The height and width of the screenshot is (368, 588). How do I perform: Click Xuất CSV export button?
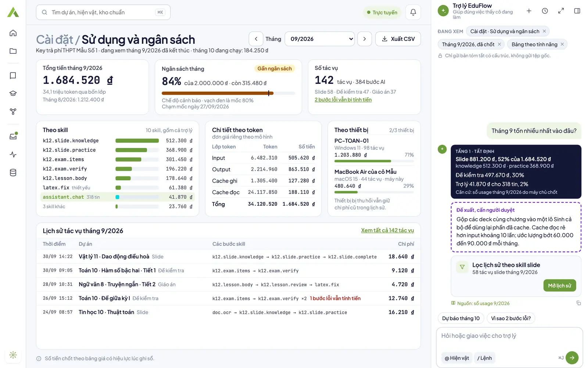[x=398, y=39]
